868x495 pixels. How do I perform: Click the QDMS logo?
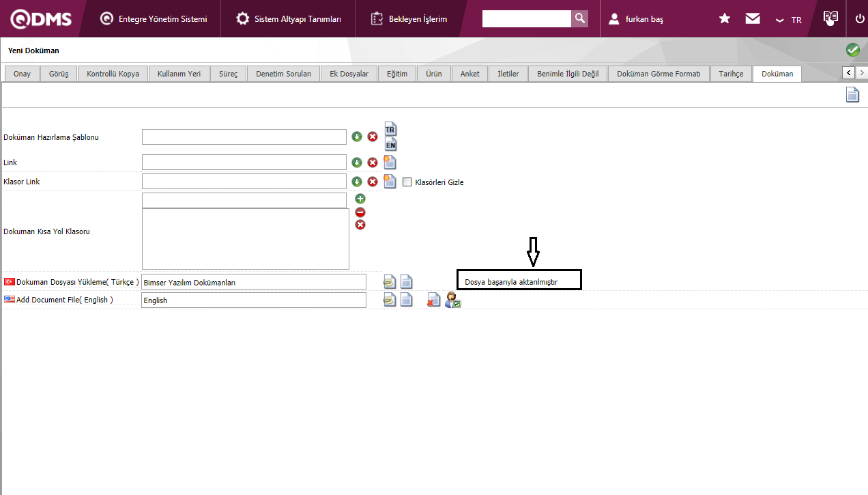point(41,18)
